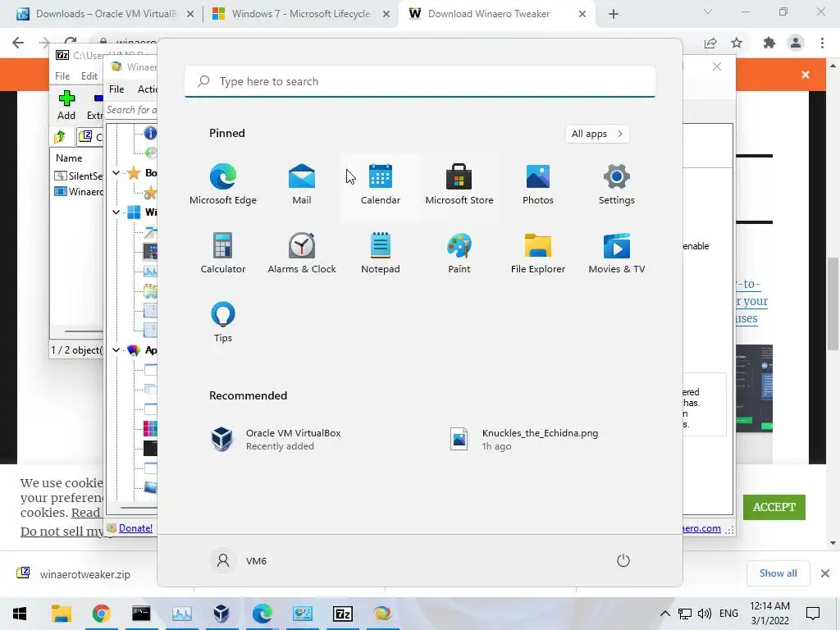Screen dimensions: 840x630
Task: Show All apps list
Action: [597, 134]
